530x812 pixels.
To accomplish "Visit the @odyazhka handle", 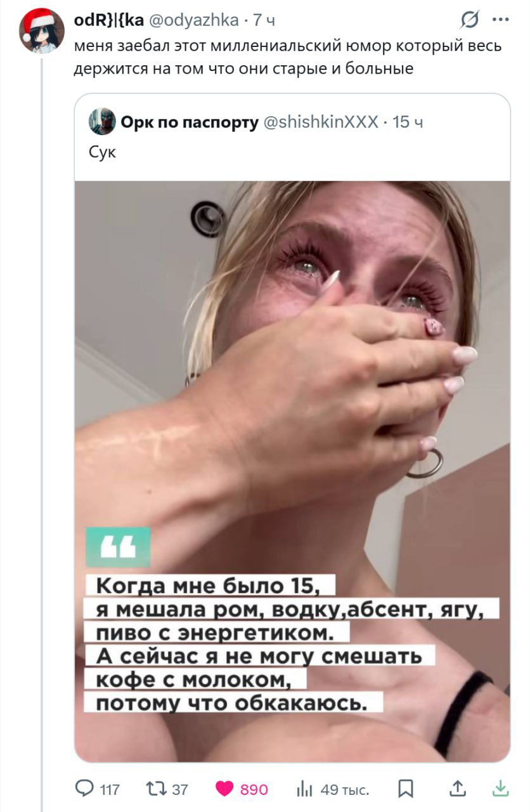I will 193,20.
